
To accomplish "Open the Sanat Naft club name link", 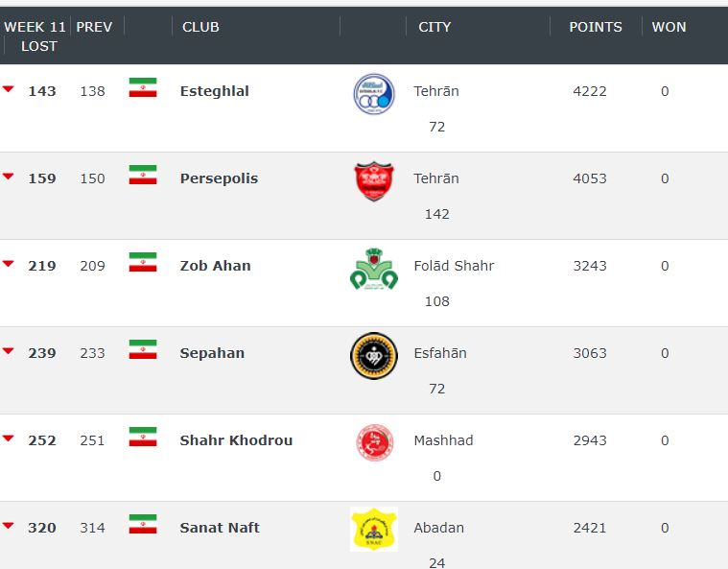I will [220, 528].
